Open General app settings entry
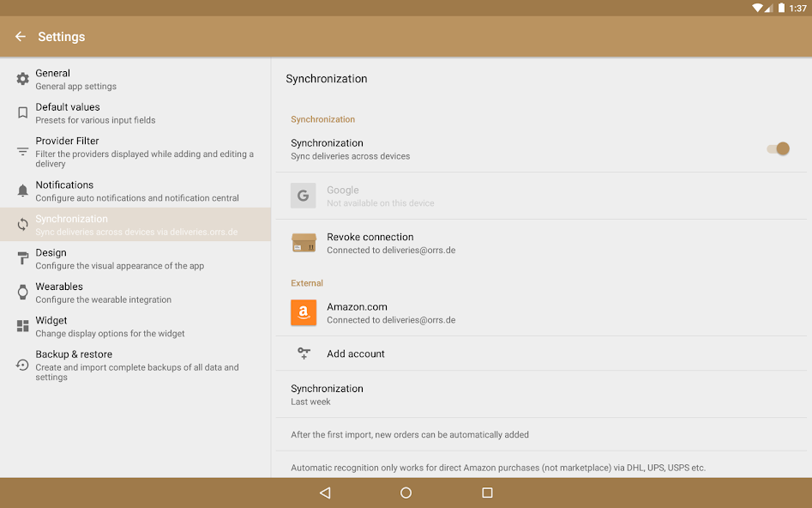 click(135, 79)
